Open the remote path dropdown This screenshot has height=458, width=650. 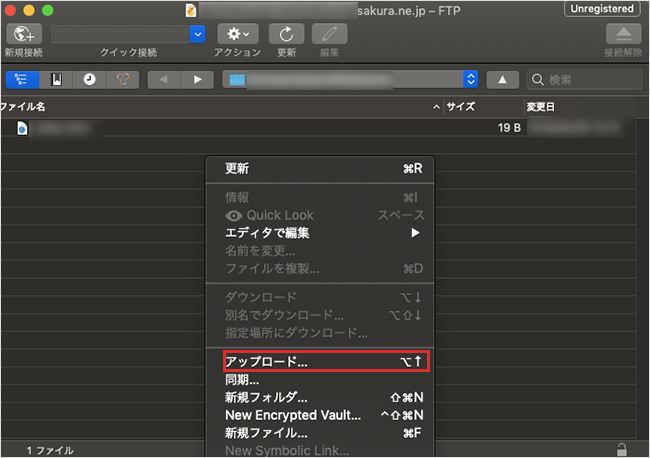coord(471,79)
